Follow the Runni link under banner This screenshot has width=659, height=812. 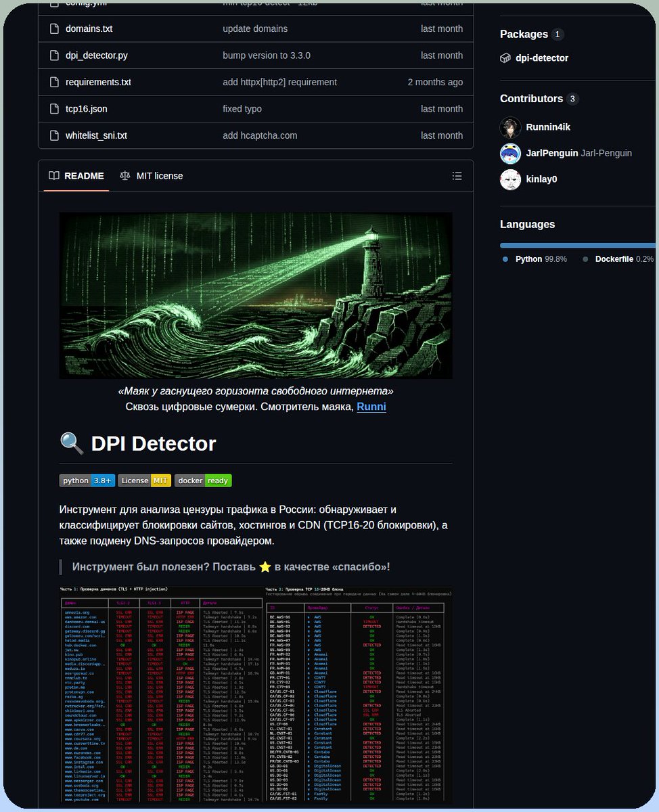coord(371,407)
